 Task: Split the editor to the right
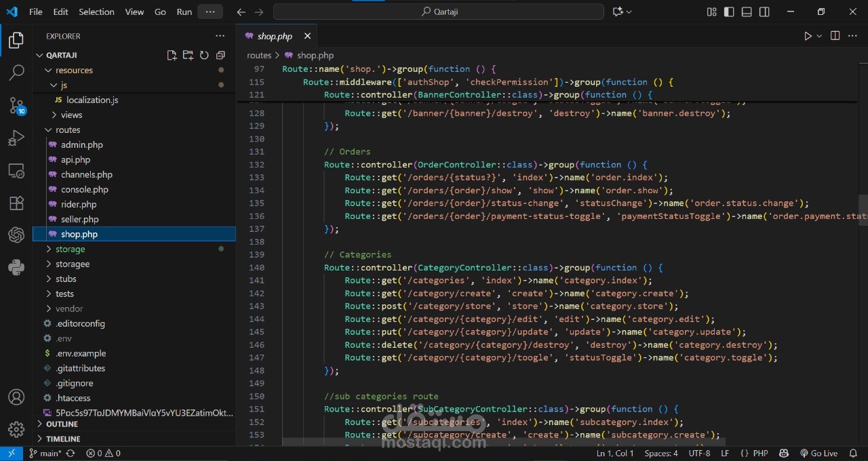(835, 36)
